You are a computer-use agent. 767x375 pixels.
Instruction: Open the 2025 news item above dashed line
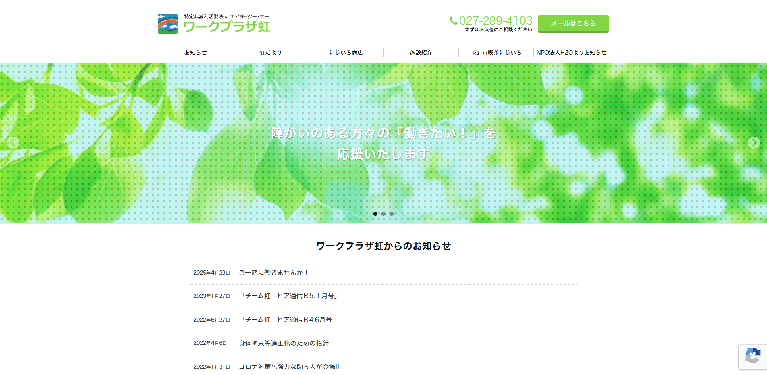point(274,272)
